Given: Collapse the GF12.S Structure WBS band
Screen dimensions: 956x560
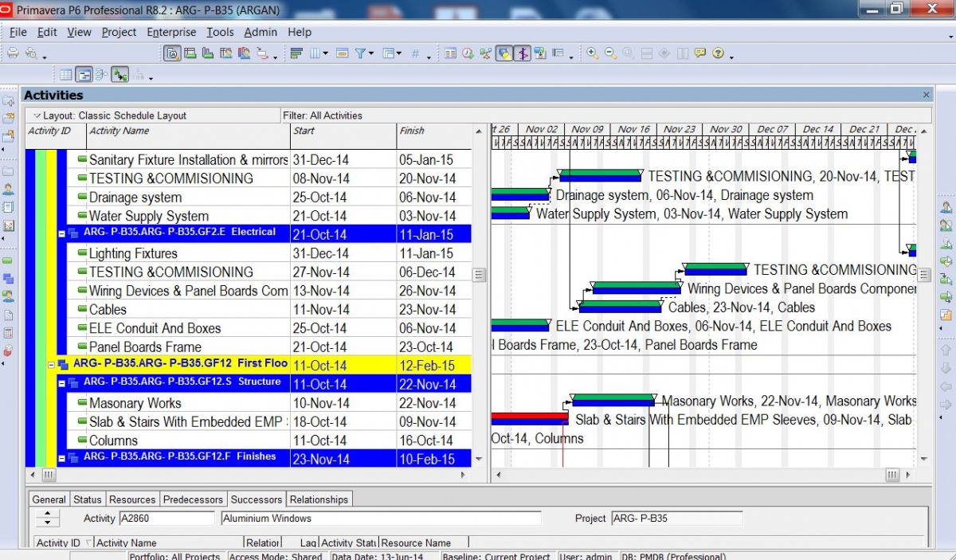Looking at the screenshot, I should click(x=61, y=384).
